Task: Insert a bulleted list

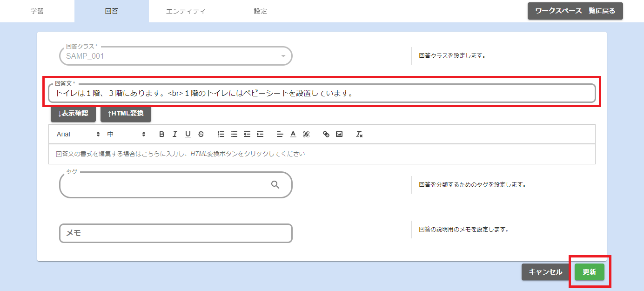Action: pos(234,134)
